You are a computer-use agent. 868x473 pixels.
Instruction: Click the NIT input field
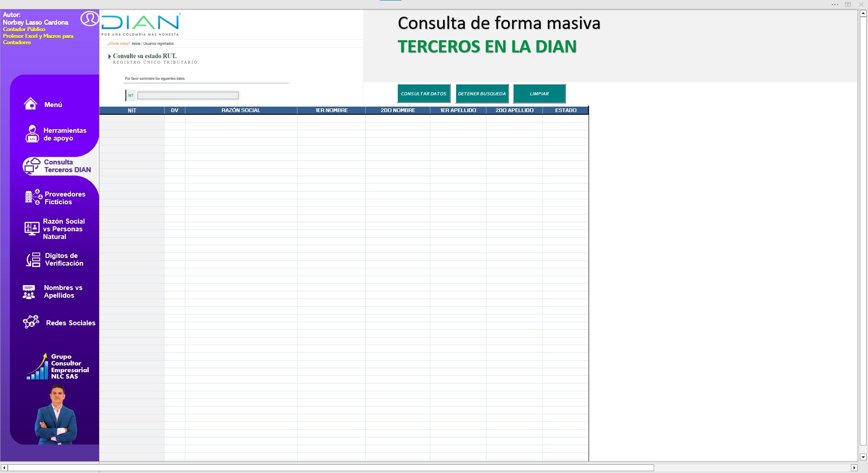188,95
